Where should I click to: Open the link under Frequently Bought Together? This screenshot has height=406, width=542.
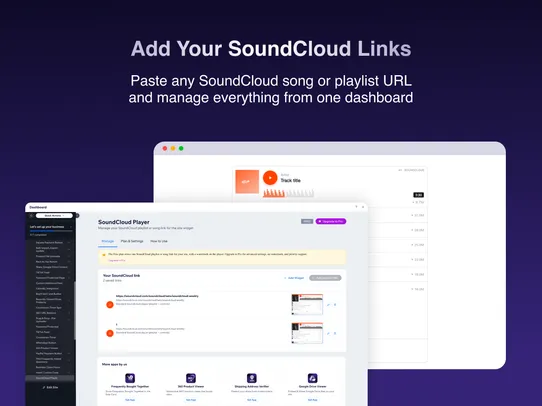click(130, 400)
